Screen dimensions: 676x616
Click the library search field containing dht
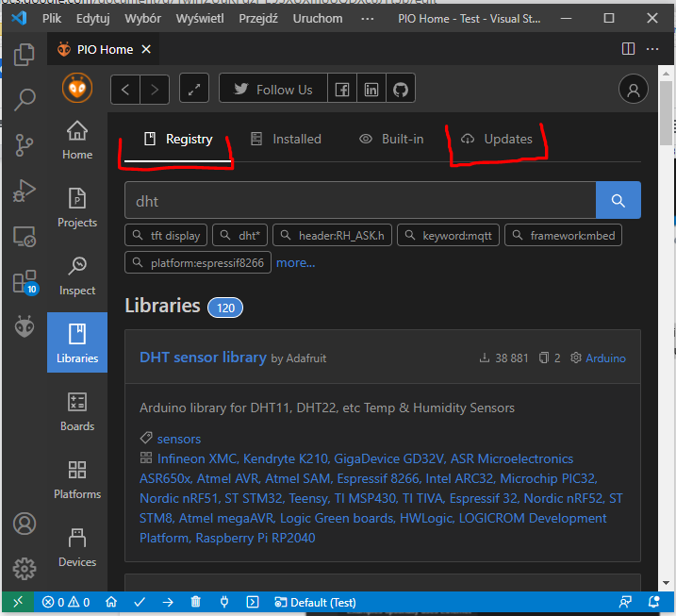(x=360, y=200)
